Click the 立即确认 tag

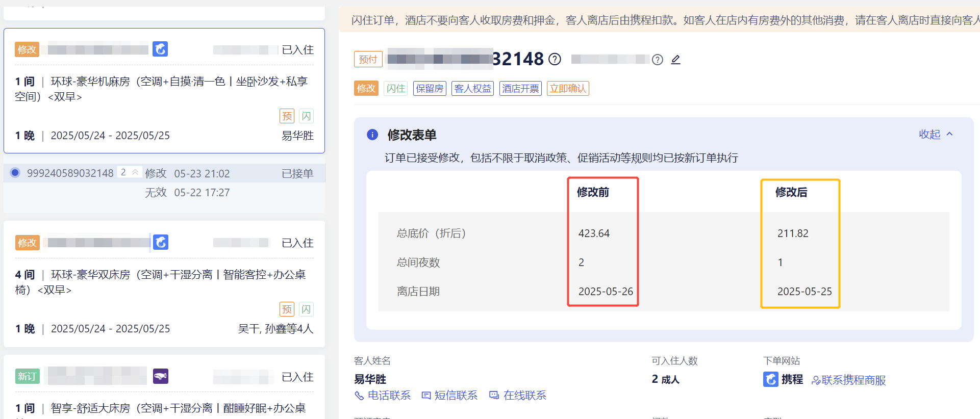pyautogui.click(x=568, y=88)
